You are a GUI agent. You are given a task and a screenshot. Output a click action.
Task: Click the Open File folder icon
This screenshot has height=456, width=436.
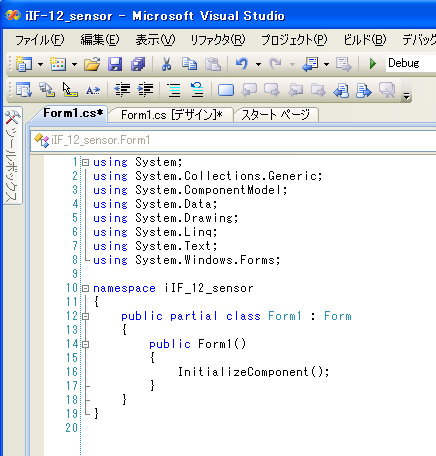coord(92,63)
